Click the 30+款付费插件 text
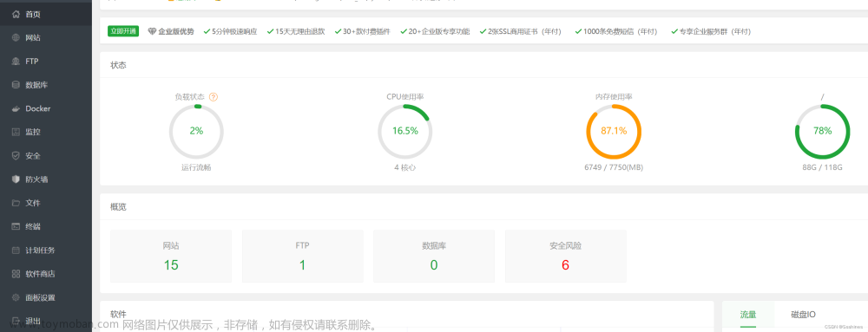The width and height of the screenshot is (868, 332). click(x=366, y=31)
